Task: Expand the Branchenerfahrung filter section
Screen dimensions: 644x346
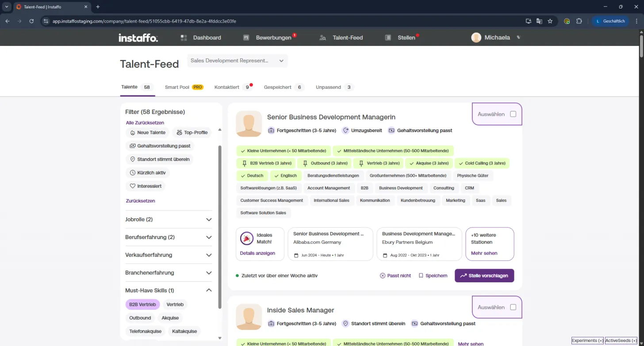Action: pos(169,273)
